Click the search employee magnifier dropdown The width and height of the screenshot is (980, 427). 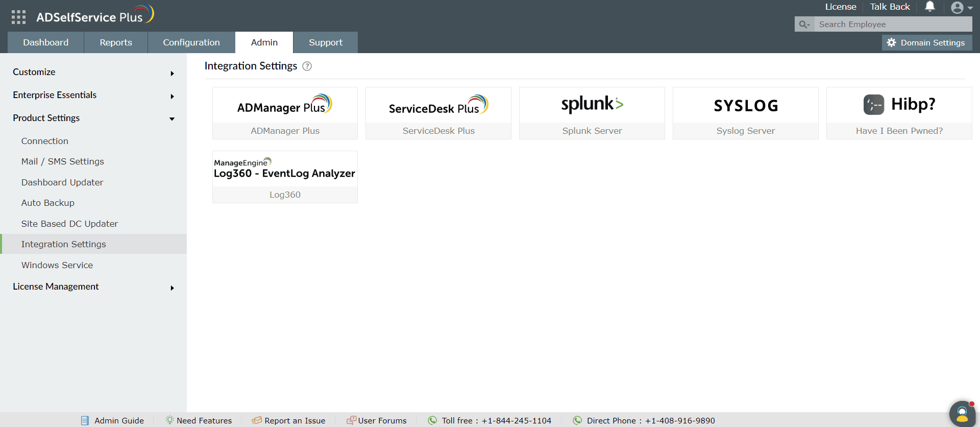click(x=804, y=25)
